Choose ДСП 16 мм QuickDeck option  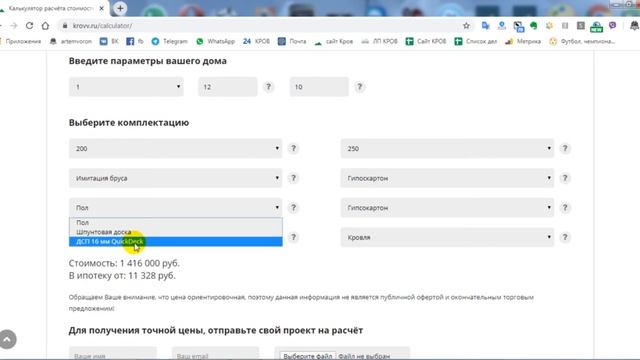pos(176,242)
